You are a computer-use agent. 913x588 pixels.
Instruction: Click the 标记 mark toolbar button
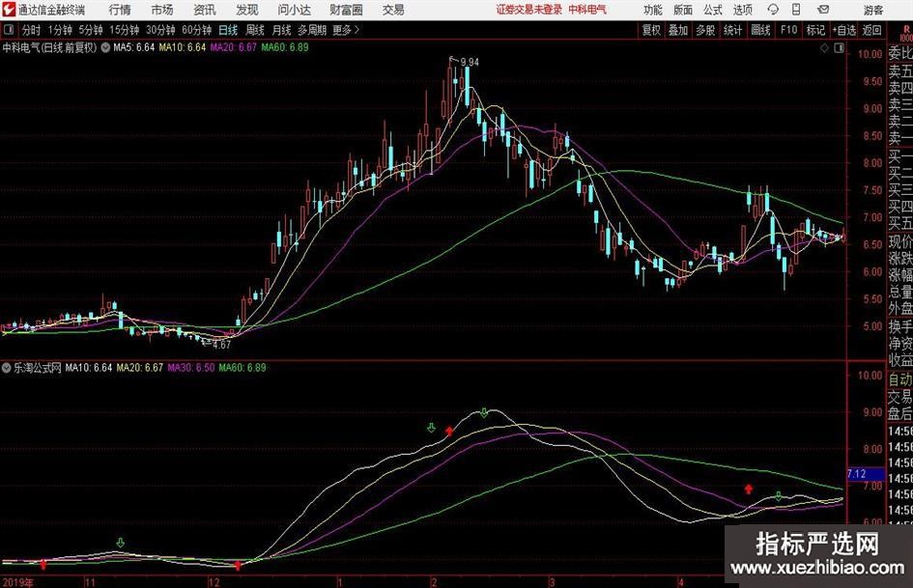coord(815,30)
